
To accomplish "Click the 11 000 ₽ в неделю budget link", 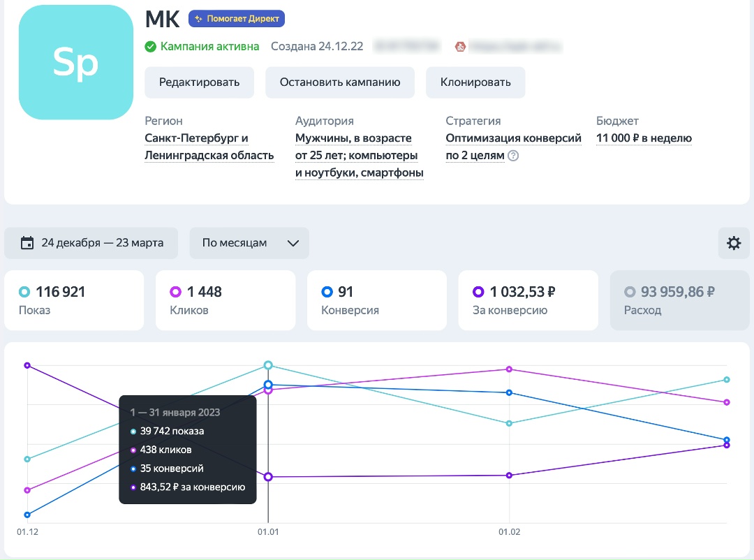I will (644, 138).
